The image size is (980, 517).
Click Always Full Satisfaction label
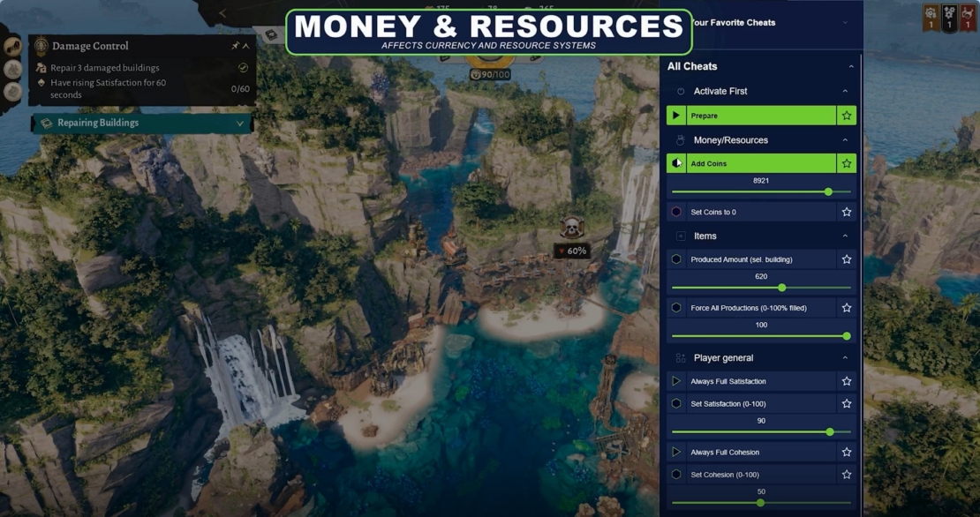(728, 381)
